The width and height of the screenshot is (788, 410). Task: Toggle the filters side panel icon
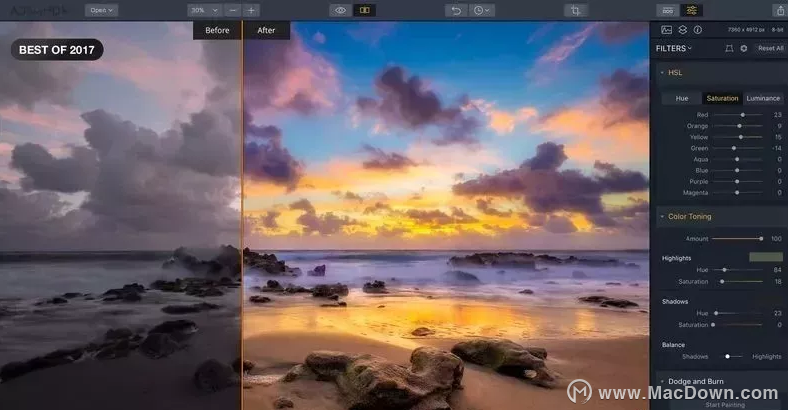point(692,10)
